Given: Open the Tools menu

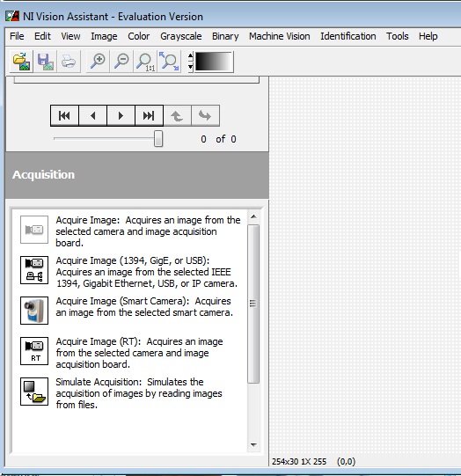Looking at the screenshot, I should [x=398, y=36].
